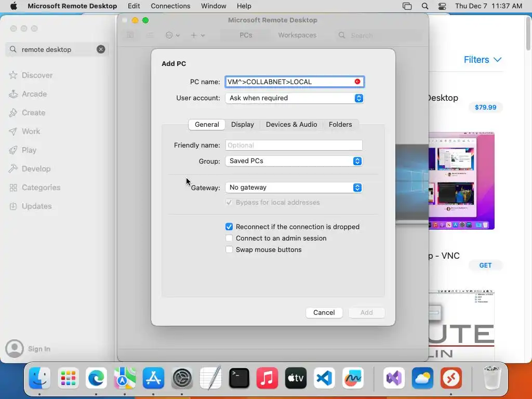Enable Connect to an admin session
The width and height of the screenshot is (532, 399).
point(229,238)
